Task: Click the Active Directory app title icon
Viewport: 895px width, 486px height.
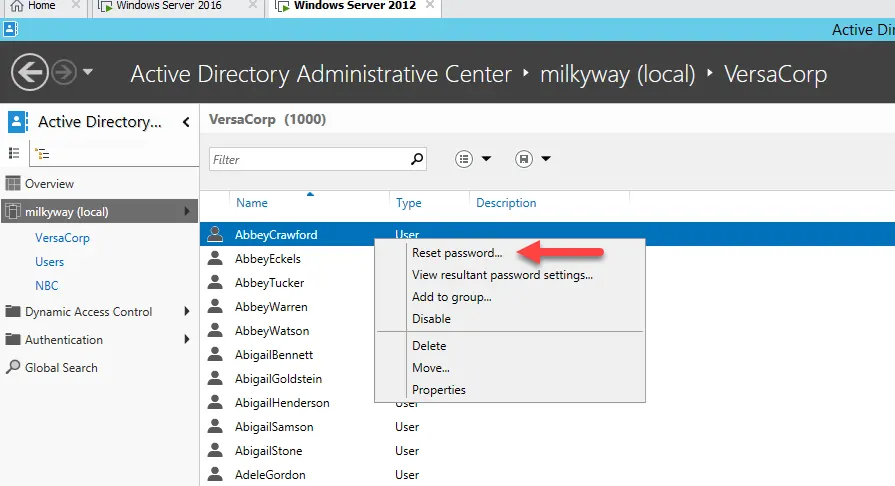Action: 11,29
